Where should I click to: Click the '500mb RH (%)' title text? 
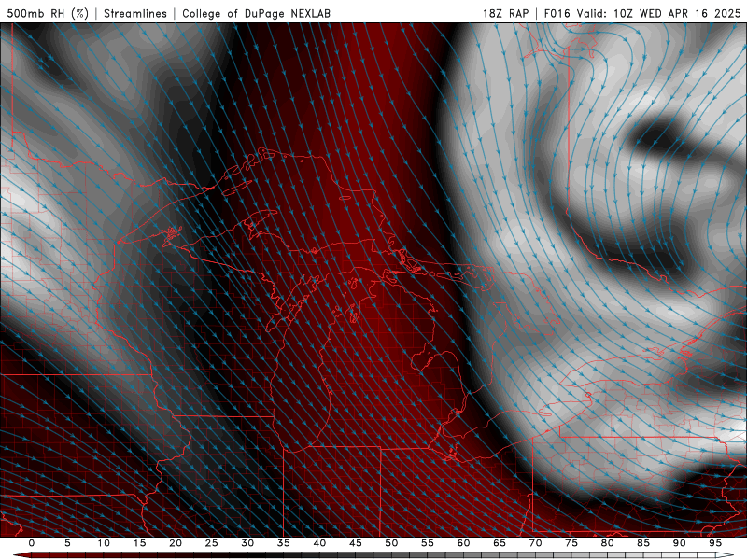[49, 13]
